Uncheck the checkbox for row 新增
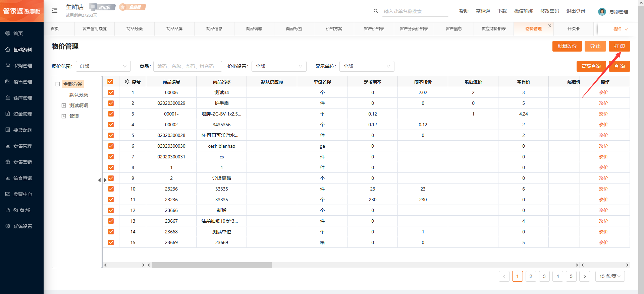 pyautogui.click(x=111, y=210)
